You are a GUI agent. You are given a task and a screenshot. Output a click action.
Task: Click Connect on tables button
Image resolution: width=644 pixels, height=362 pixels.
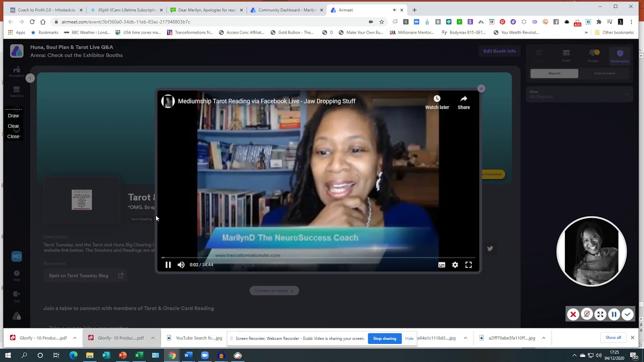click(x=274, y=291)
